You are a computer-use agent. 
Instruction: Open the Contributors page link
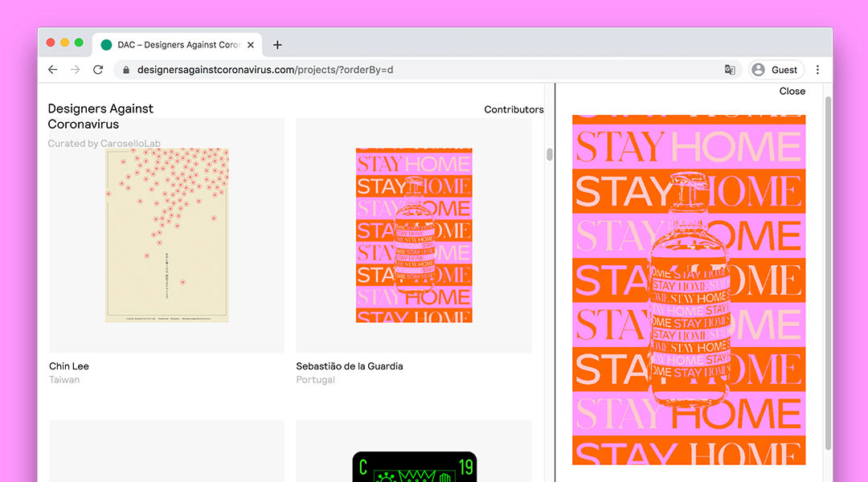pos(514,109)
